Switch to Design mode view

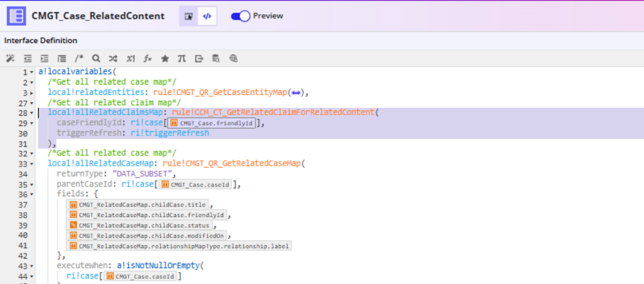coord(189,16)
